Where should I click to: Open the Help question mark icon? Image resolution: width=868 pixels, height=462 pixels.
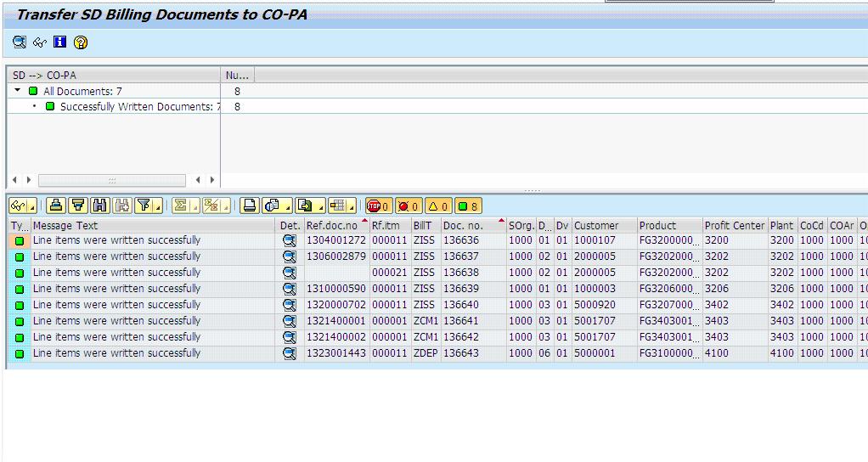click(81, 42)
